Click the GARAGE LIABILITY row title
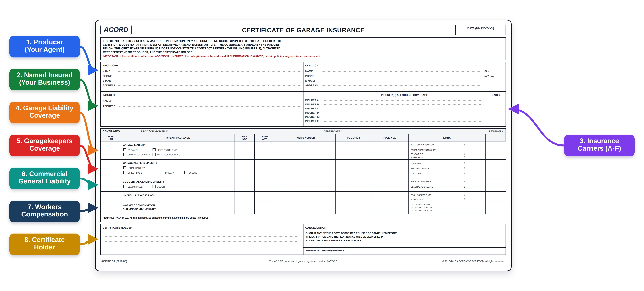644x291 pixels. click(134, 145)
